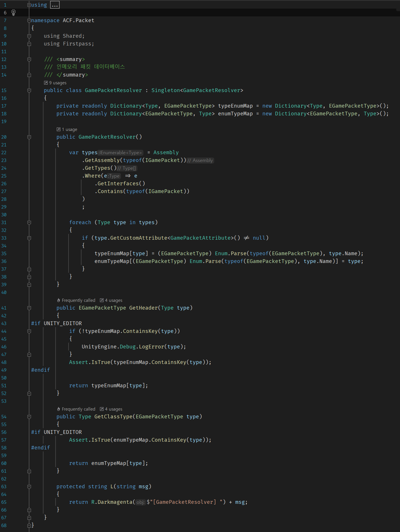
Task: Click the fold end marker on line 52
Action: pos(29,393)
